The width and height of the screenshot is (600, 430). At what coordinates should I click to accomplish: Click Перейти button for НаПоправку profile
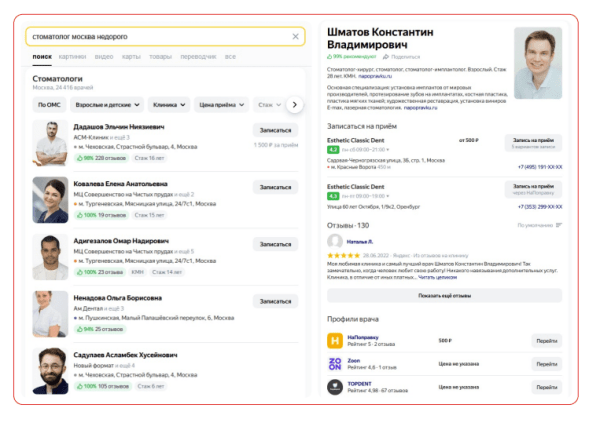pyautogui.click(x=546, y=340)
